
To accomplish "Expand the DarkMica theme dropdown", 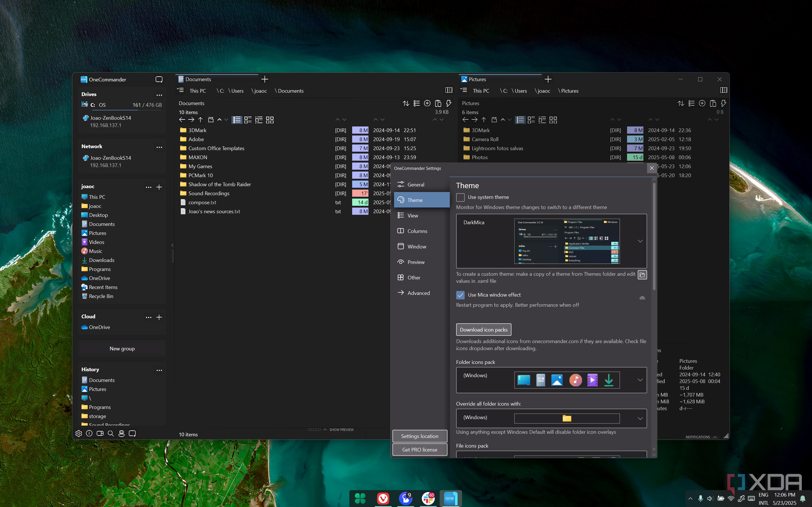I will [640, 241].
